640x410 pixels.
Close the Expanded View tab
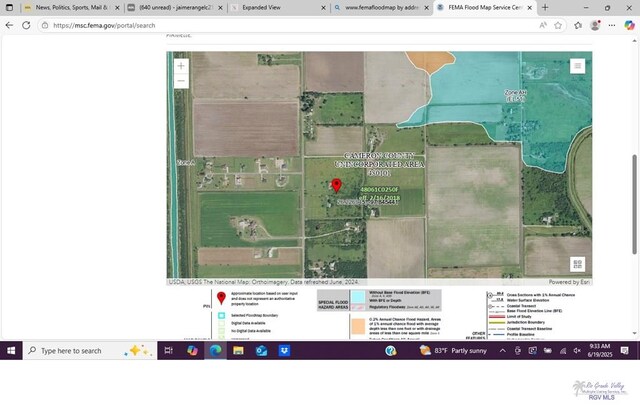(x=323, y=7)
